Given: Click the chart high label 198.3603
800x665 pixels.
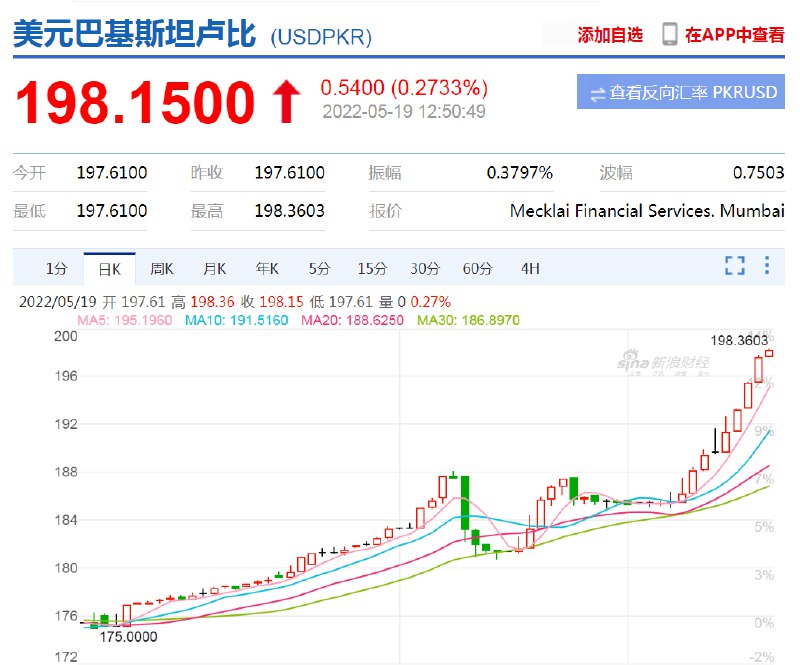Looking at the screenshot, I should [739, 340].
